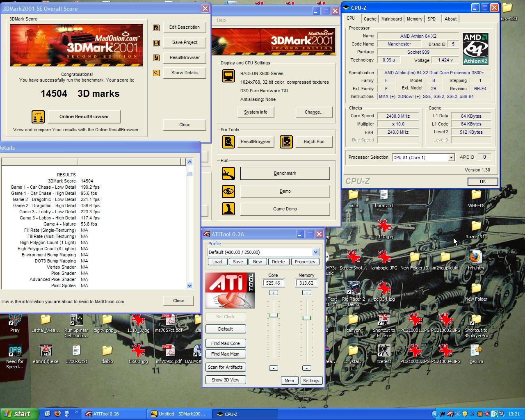Click the Mem button in ATITool
Image resolution: width=525 pixels, height=420 pixels.
coord(289,381)
